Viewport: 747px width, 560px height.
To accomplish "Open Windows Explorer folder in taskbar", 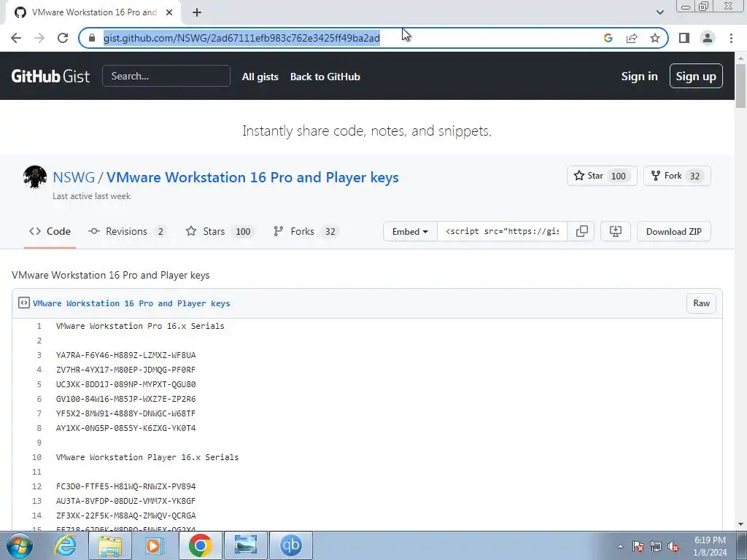I will 110,545.
